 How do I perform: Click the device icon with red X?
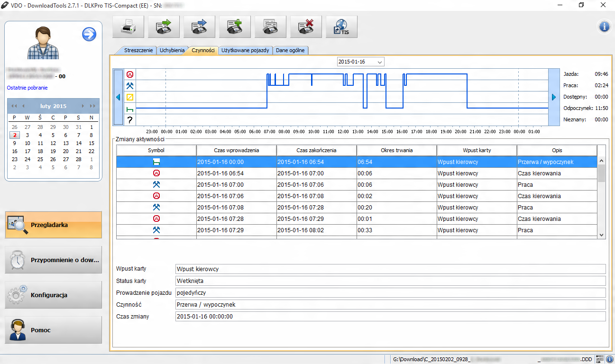pyautogui.click(x=306, y=27)
